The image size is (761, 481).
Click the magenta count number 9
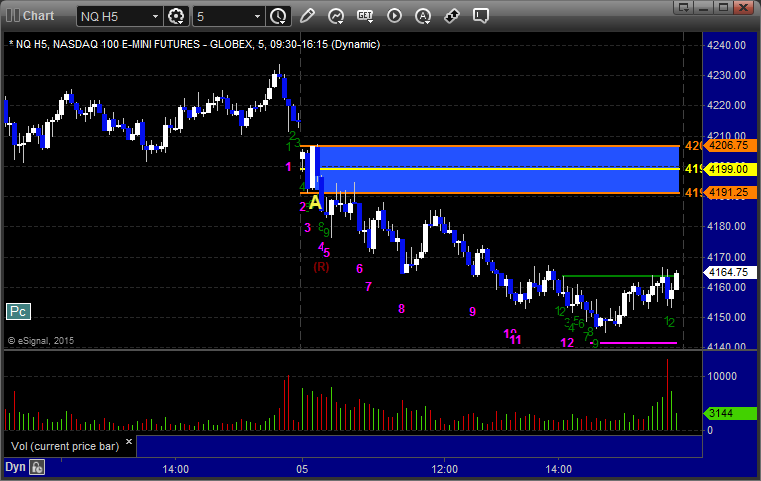click(x=473, y=312)
